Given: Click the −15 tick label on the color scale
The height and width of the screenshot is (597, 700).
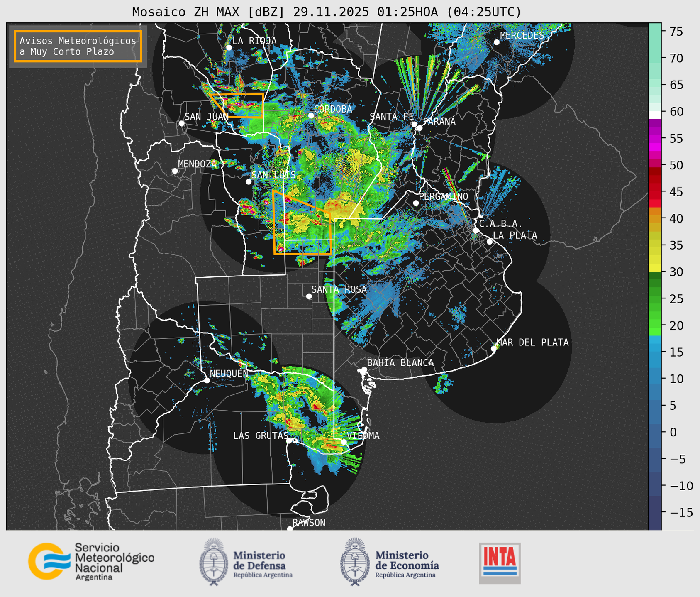Looking at the screenshot, I should pyautogui.click(x=681, y=513).
